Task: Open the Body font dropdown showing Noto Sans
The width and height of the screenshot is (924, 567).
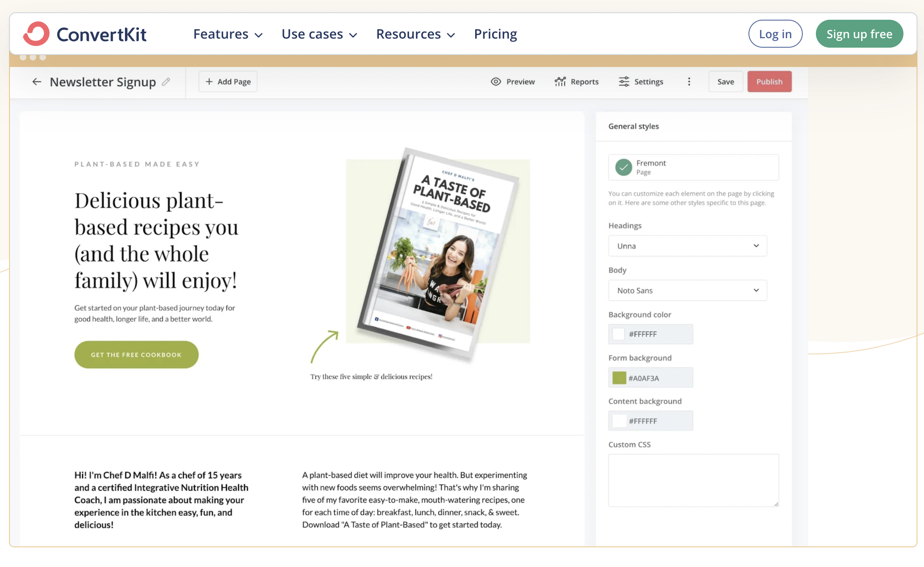Action: pyautogui.click(x=687, y=290)
